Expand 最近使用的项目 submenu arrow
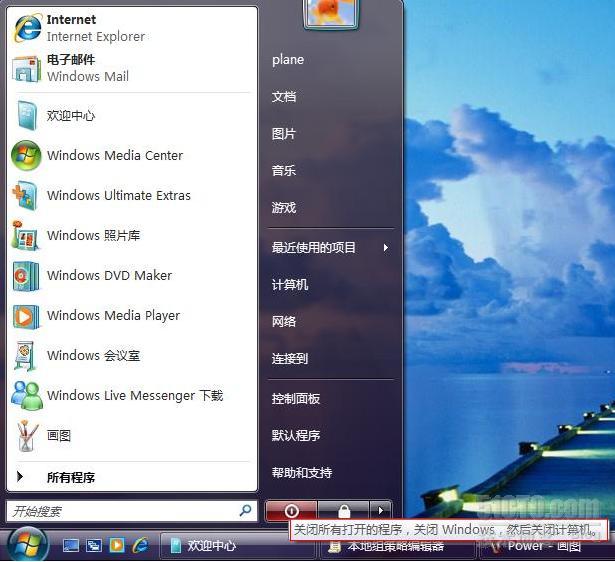 pyautogui.click(x=386, y=247)
